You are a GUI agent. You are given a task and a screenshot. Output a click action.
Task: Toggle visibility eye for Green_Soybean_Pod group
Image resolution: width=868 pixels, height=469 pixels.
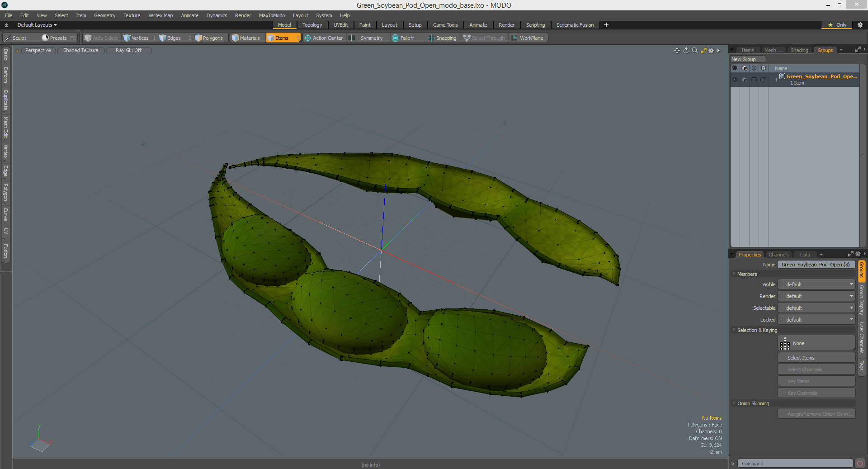pos(735,80)
